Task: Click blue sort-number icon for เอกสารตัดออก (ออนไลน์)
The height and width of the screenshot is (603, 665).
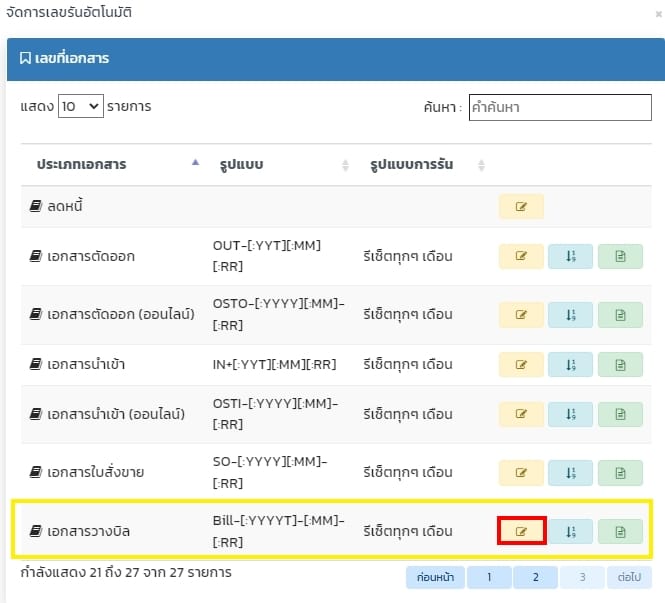Action: pyautogui.click(x=570, y=314)
